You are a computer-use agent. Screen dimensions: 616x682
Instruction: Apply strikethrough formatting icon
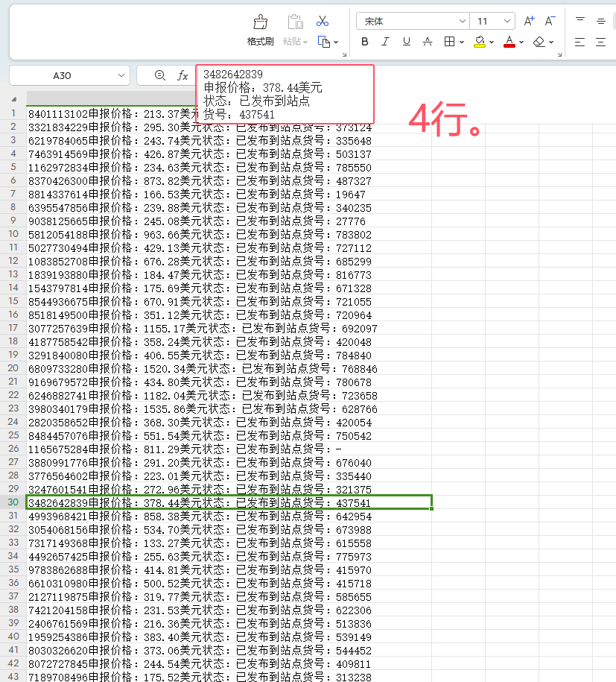[428, 42]
